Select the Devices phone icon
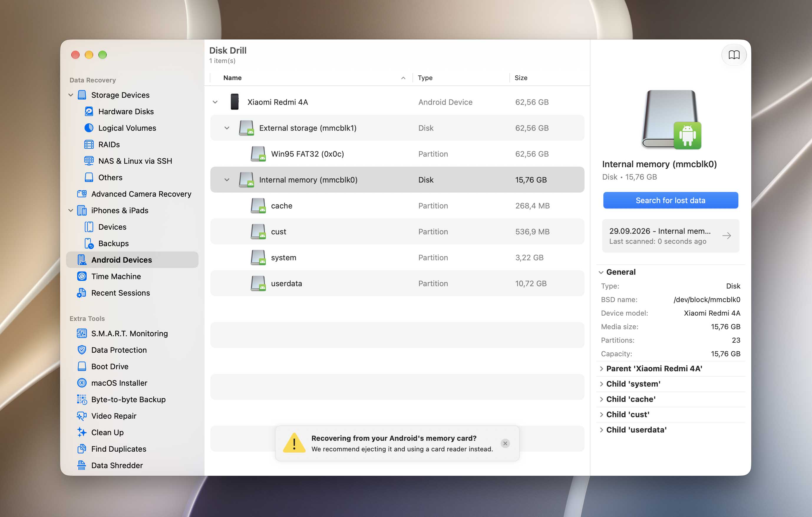The width and height of the screenshot is (812, 517). [x=89, y=227]
